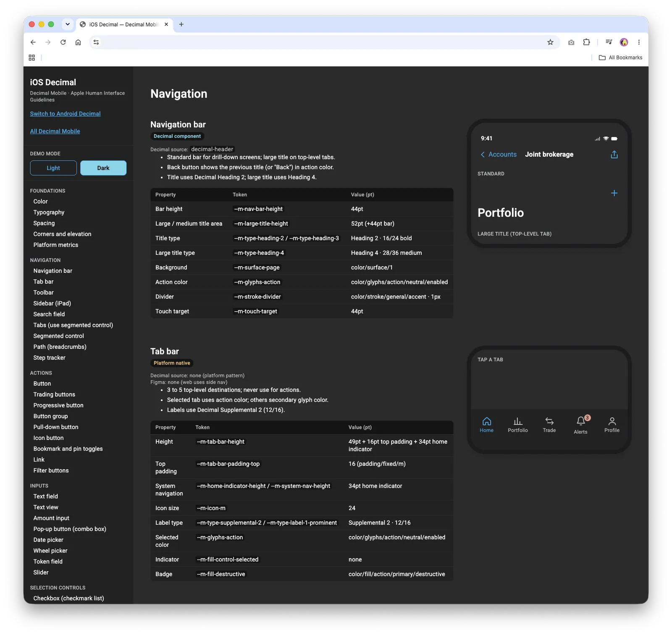The height and width of the screenshot is (635, 672).
Task: Open the apps grid in bookmarks bar
Action: point(31,58)
